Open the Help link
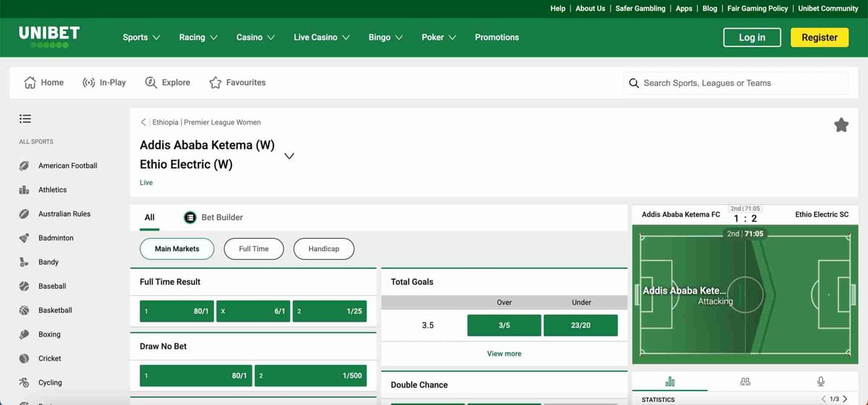Viewport: 868px width, 405px height. tap(558, 9)
